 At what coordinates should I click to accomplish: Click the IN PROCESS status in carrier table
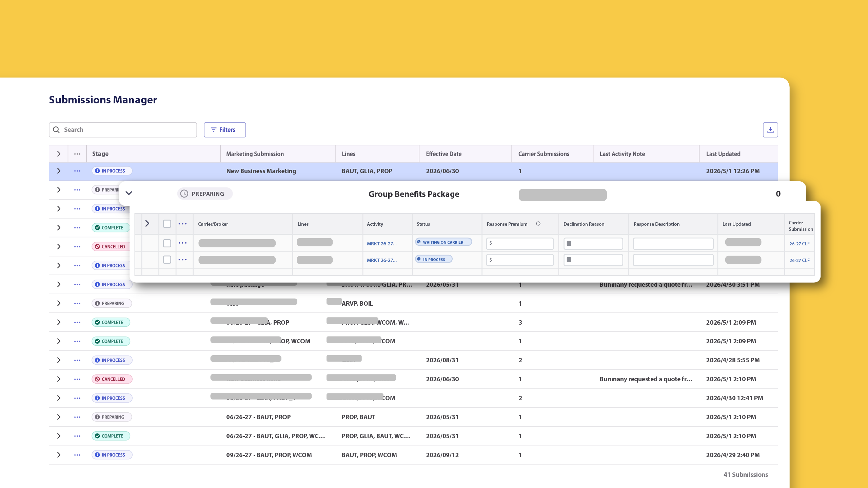[434, 259]
